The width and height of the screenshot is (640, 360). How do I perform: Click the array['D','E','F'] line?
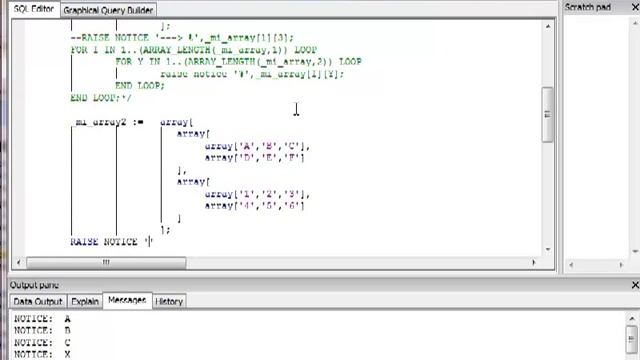[x=255, y=158]
